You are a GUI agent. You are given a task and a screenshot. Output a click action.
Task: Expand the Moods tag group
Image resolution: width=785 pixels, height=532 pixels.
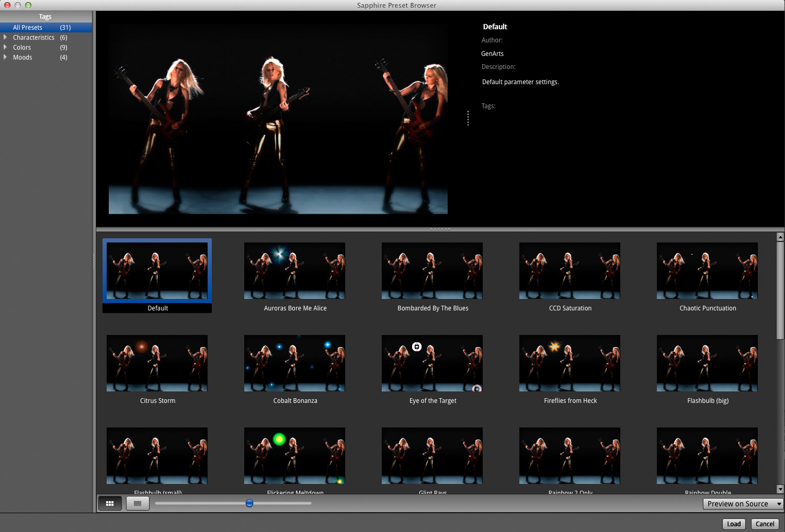point(5,57)
